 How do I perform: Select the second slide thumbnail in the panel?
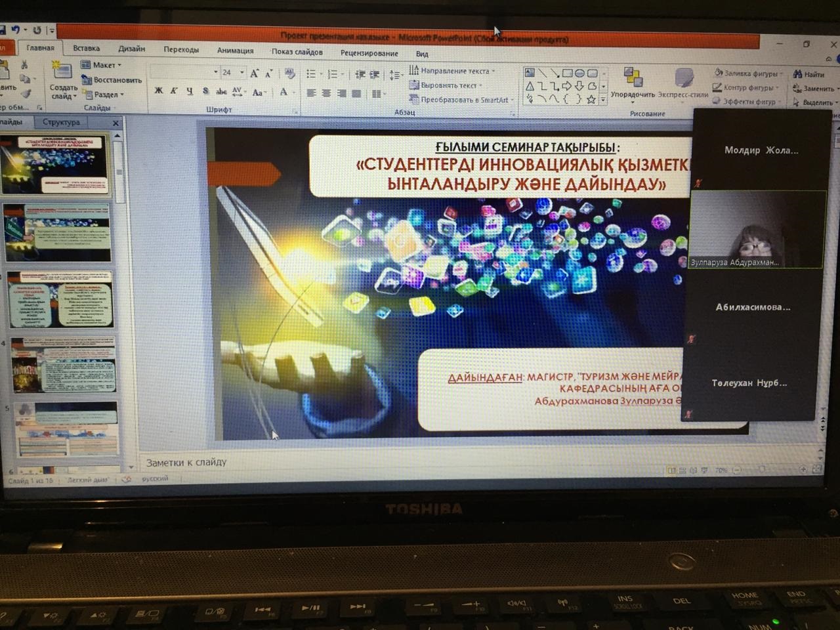click(x=58, y=232)
